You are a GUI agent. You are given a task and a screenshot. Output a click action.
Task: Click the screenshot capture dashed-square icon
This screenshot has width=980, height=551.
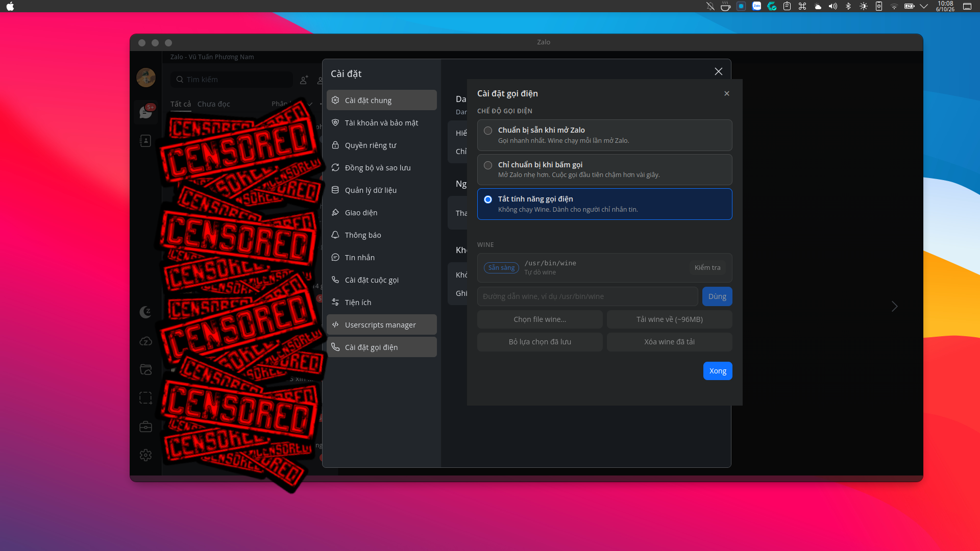click(145, 398)
